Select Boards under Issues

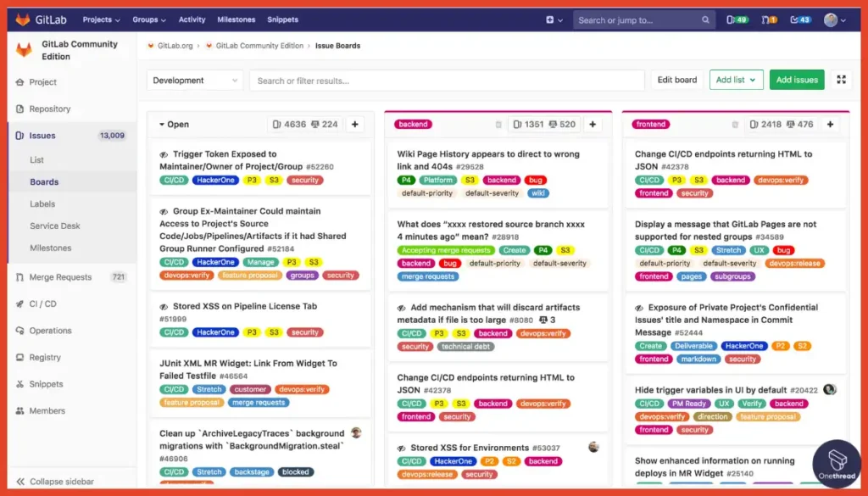(44, 182)
